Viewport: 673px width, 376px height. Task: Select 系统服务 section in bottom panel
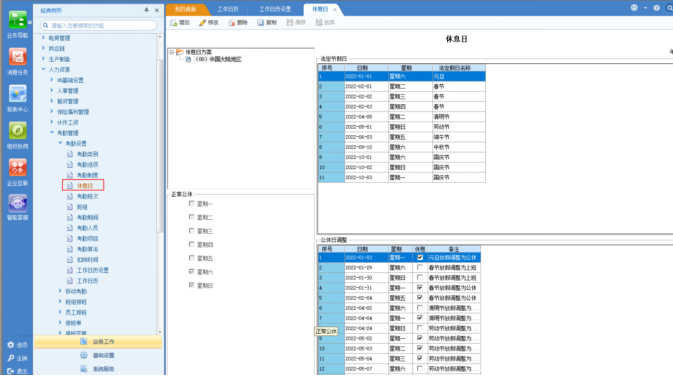click(x=98, y=369)
